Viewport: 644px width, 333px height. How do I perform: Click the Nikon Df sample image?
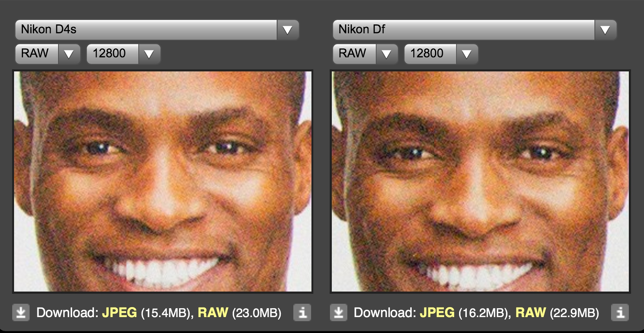coord(480,181)
